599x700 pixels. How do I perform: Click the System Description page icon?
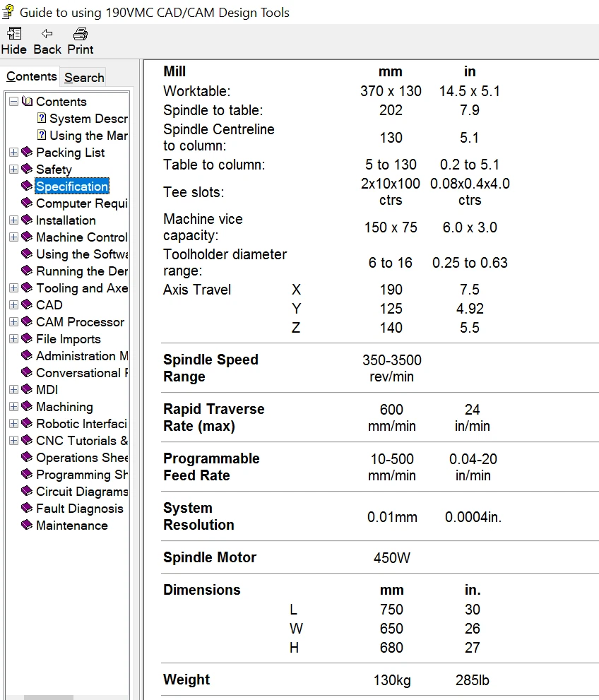tap(42, 119)
